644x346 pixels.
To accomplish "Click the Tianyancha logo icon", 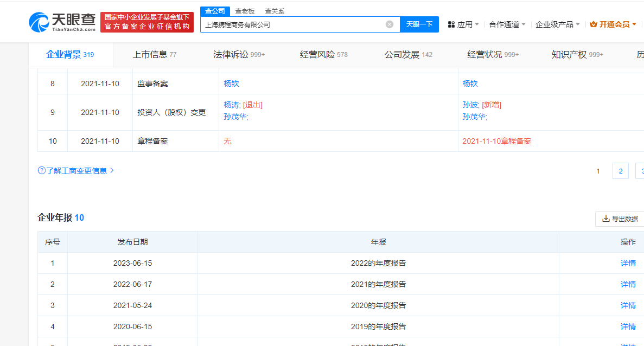I will (39, 22).
